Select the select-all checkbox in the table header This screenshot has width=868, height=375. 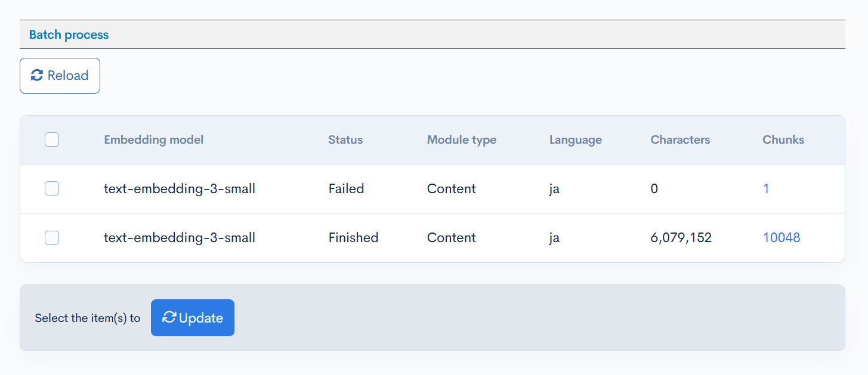[52, 139]
